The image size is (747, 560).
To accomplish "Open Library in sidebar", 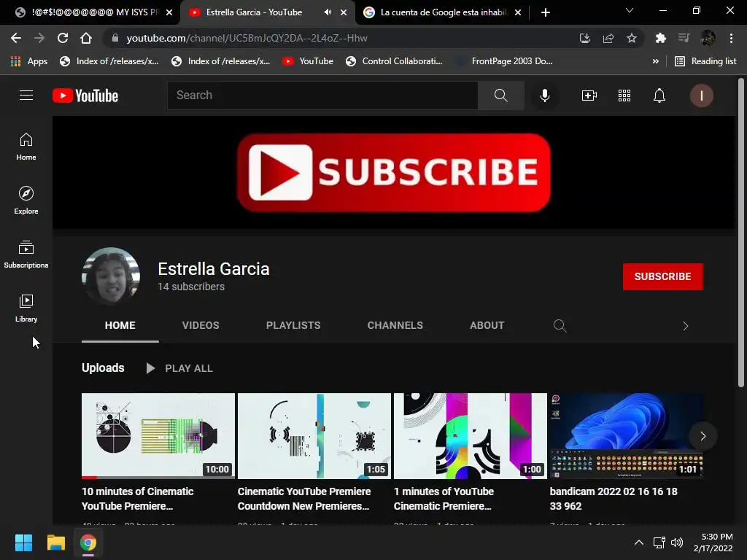I will click(26, 308).
